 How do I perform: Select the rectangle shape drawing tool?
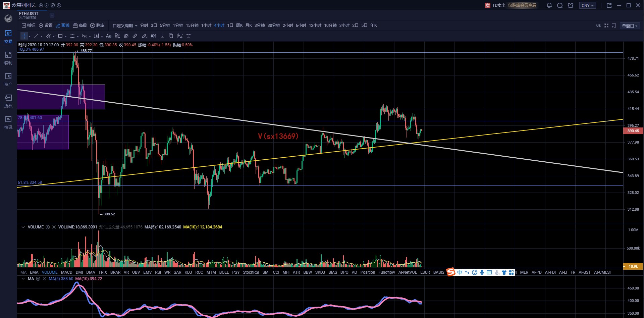(x=60, y=36)
